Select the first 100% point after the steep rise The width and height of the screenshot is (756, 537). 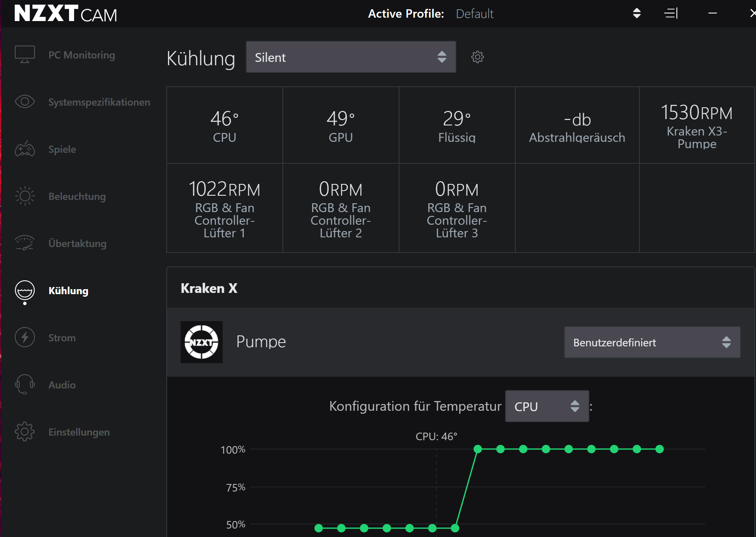tap(478, 449)
